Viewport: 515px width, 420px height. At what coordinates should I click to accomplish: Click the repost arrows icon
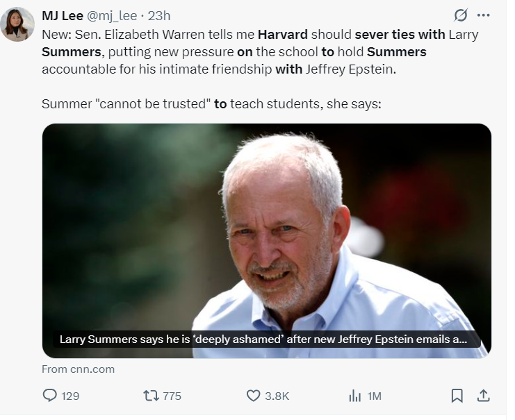coord(152,396)
